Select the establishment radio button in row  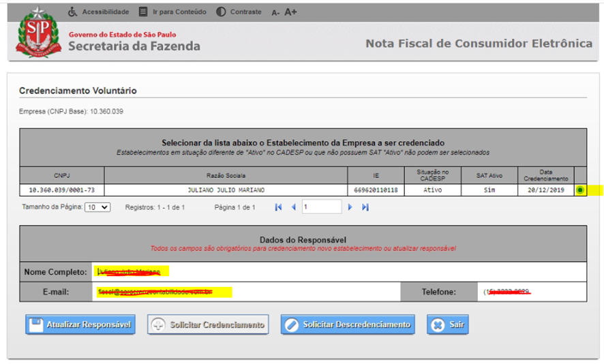(x=580, y=190)
